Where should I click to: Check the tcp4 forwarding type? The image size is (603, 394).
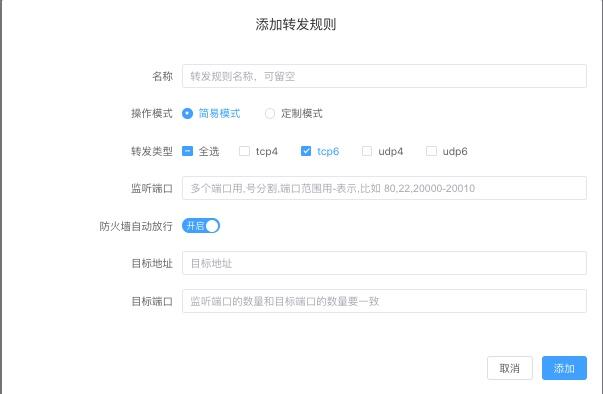244,151
